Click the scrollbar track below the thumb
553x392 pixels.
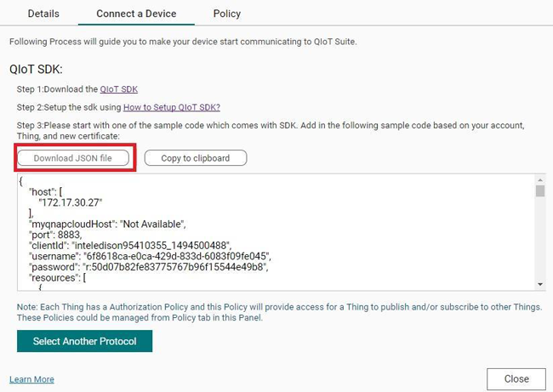(x=539, y=247)
